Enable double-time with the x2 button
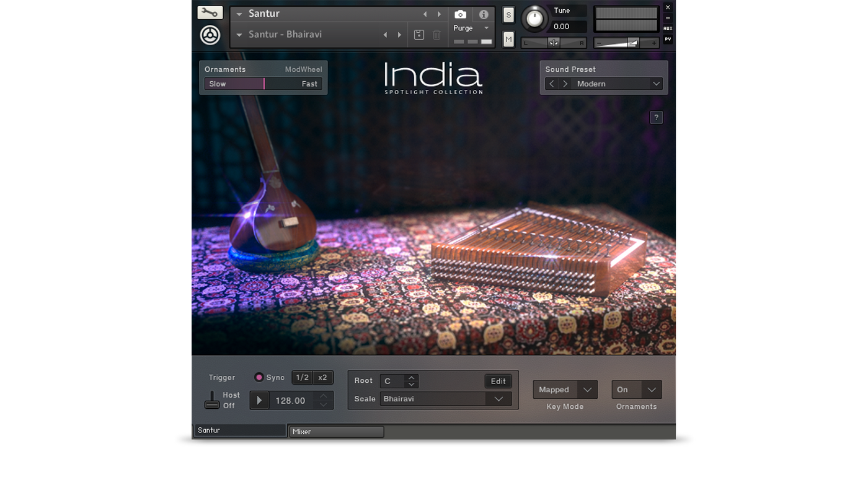 tap(323, 377)
